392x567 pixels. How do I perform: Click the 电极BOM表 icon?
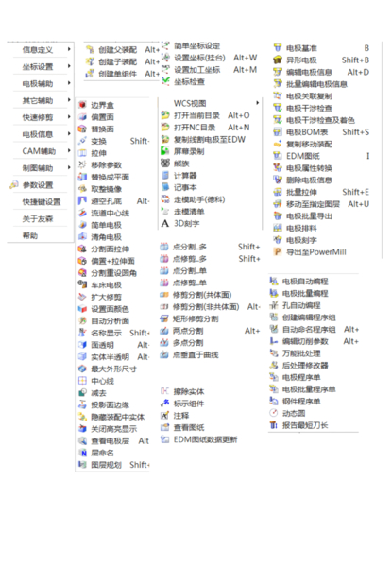[x=278, y=132]
